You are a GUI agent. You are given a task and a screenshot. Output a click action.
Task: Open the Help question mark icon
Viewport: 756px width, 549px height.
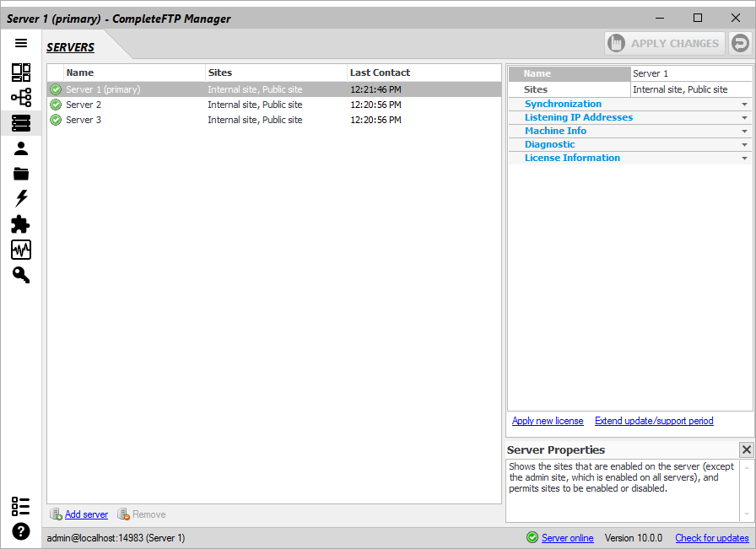[21, 531]
